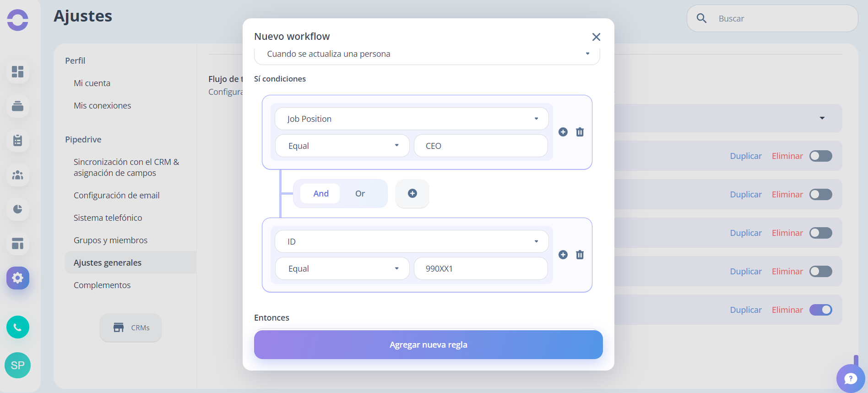The image size is (868, 393).
Task: Click the first Duplicar link
Action: click(x=746, y=156)
